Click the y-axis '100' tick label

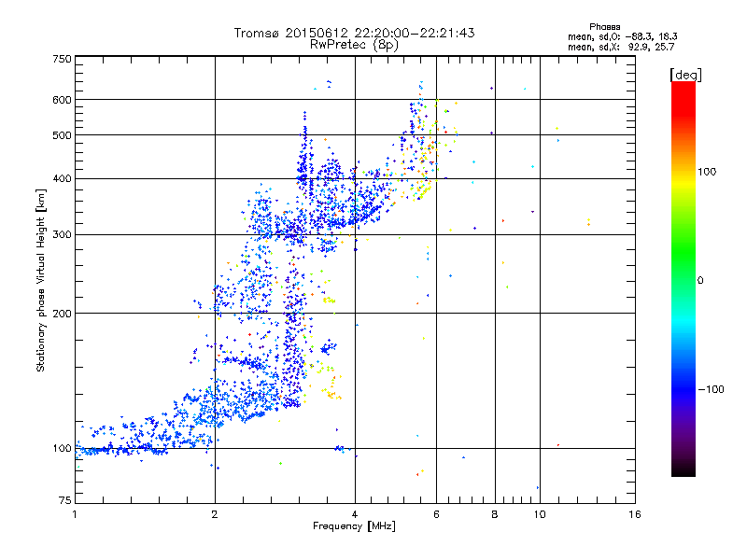[x=62, y=448]
